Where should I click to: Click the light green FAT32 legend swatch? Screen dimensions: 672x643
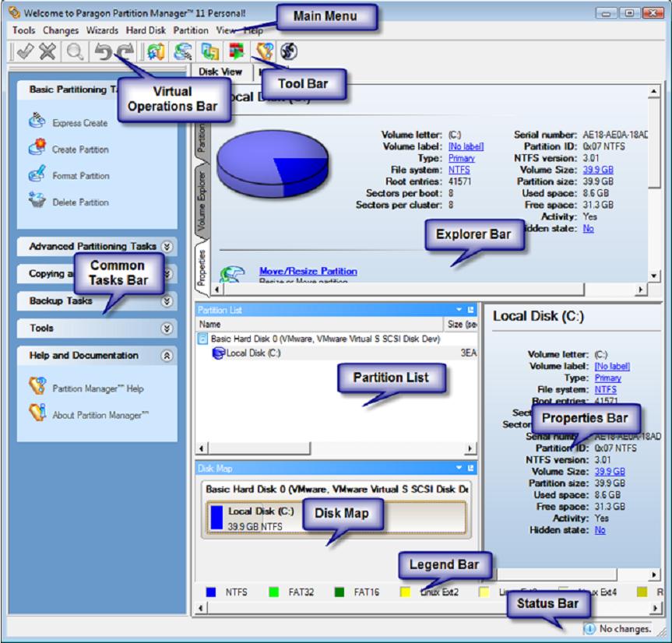pos(273,592)
